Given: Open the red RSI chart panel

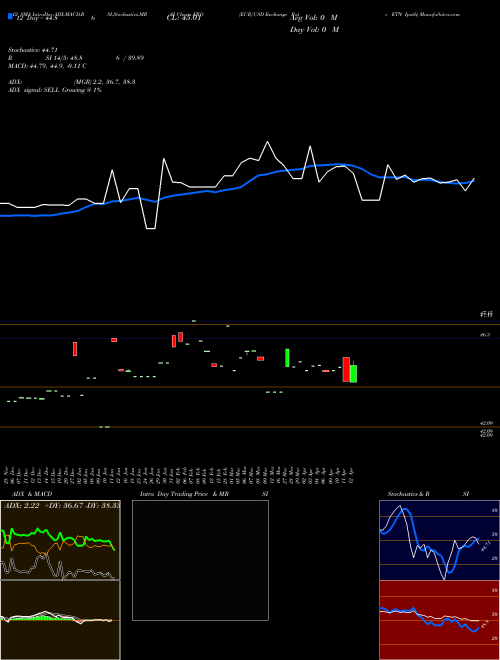Looking at the screenshot, I should tap(439, 620).
